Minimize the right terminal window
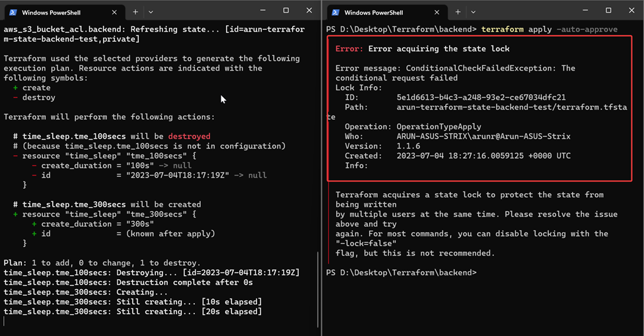The height and width of the screenshot is (336, 644). pyautogui.click(x=585, y=11)
